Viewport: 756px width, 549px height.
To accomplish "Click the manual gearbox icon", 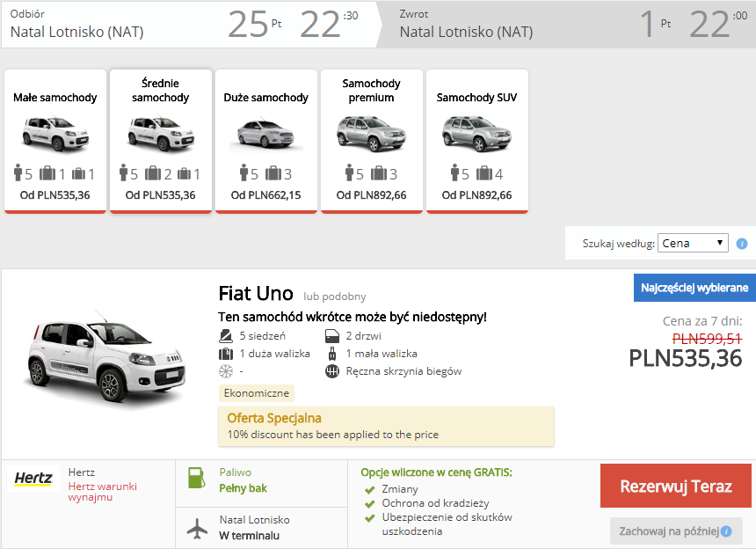I will click(x=331, y=371).
